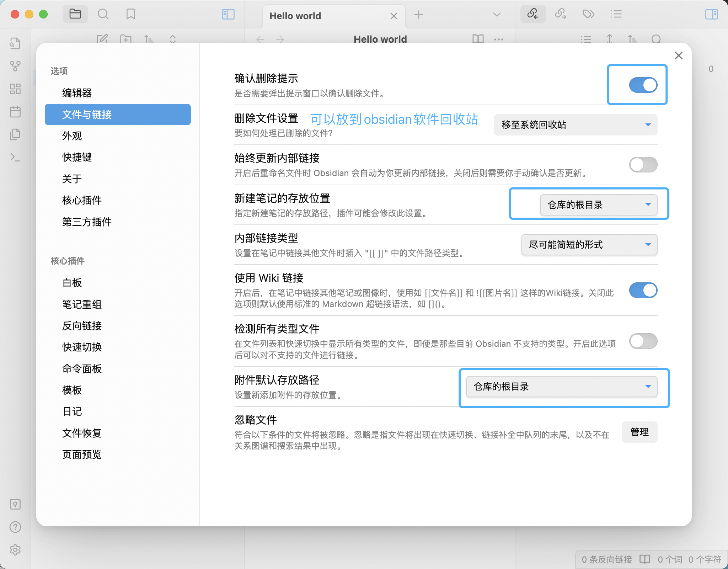Open 附件默认存放路径 dropdown
This screenshot has height=569, width=728.
coord(561,387)
